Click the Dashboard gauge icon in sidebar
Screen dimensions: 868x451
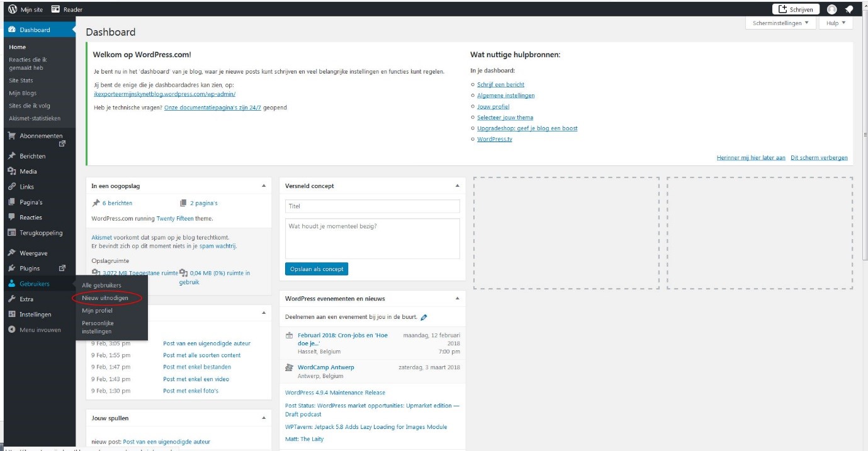click(12, 30)
